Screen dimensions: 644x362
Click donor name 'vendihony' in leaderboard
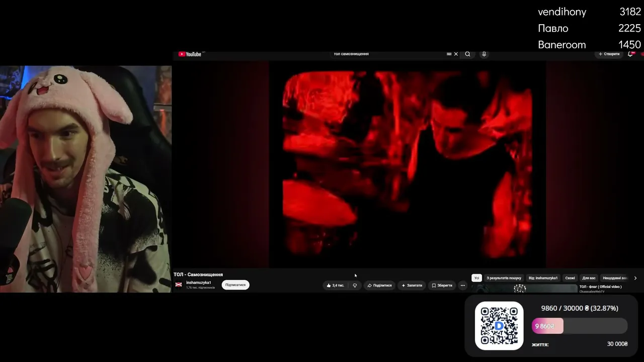point(562,12)
